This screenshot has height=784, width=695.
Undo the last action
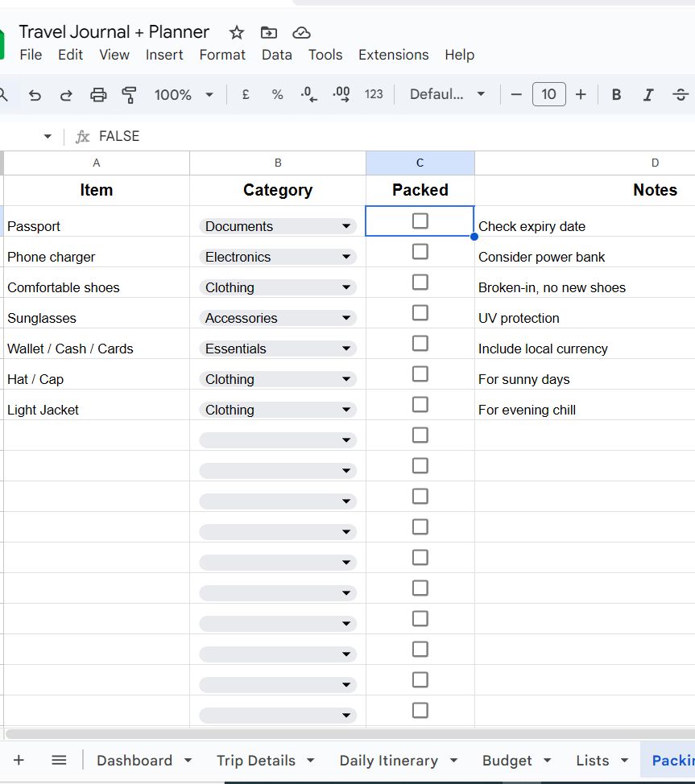35,94
